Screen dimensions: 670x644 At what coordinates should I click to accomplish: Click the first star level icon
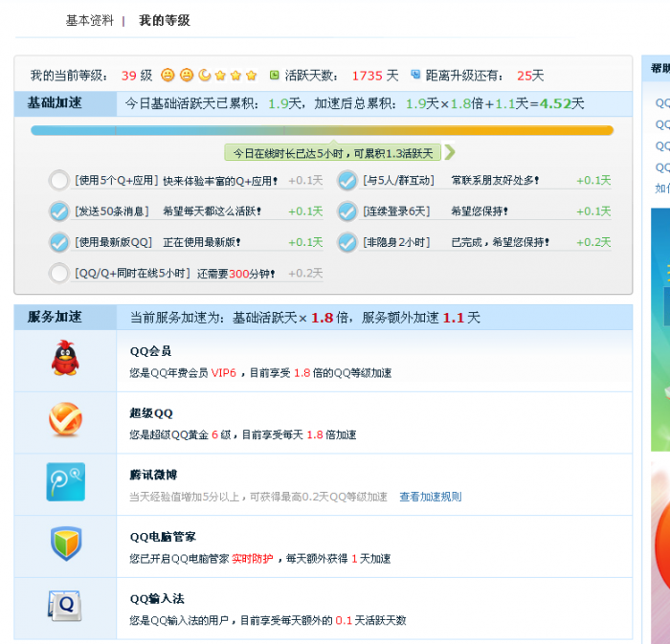coord(220,76)
